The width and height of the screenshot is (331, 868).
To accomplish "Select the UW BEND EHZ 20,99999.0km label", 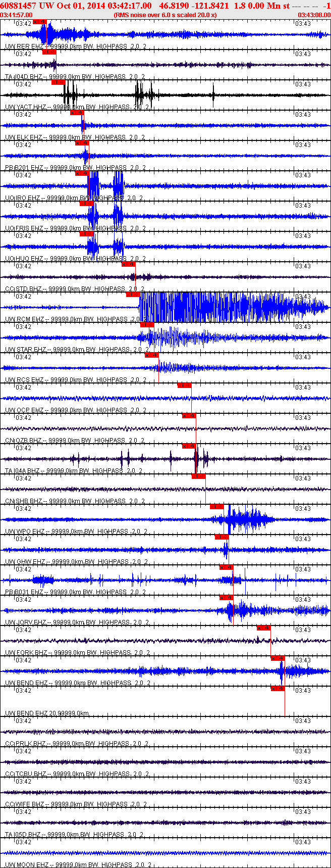I will pyautogui.click(x=47, y=713).
